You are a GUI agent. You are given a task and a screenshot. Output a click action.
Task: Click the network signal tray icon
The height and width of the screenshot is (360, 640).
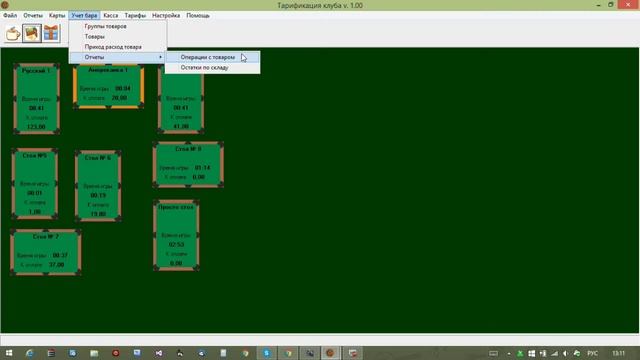[554, 353]
